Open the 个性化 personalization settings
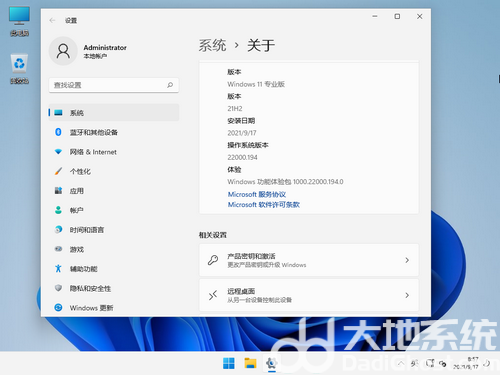This screenshot has width=500, height=375. point(114,171)
